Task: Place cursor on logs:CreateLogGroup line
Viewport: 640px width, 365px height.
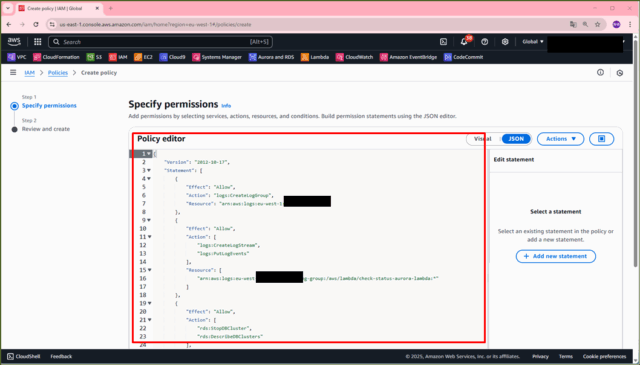Action: 230,195
